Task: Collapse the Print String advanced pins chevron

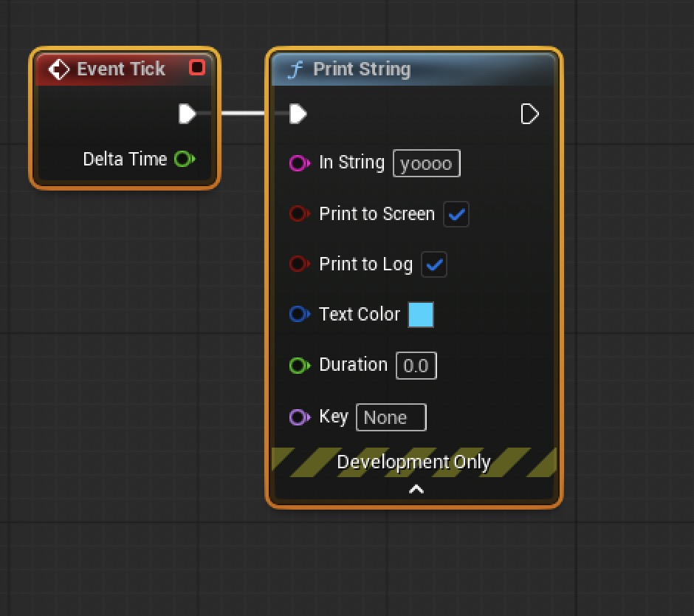Action: [x=416, y=489]
